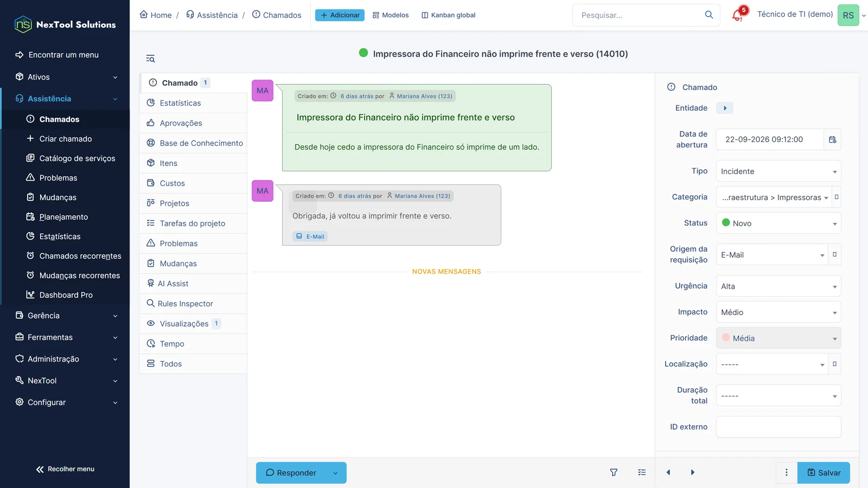Select the Custos tab
The width and height of the screenshot is (868, 488).
pos(194,183)
